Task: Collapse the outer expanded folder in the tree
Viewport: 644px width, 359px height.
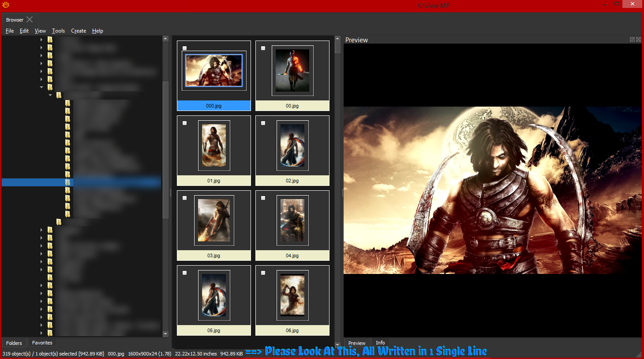Action: pyautogui.click(x=41, y=87)
